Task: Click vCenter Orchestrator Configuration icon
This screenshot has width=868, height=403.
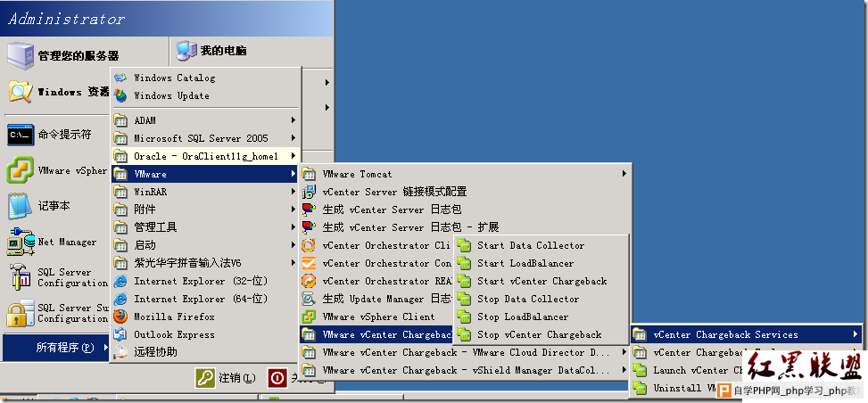Action: click(x=309, y=263)
